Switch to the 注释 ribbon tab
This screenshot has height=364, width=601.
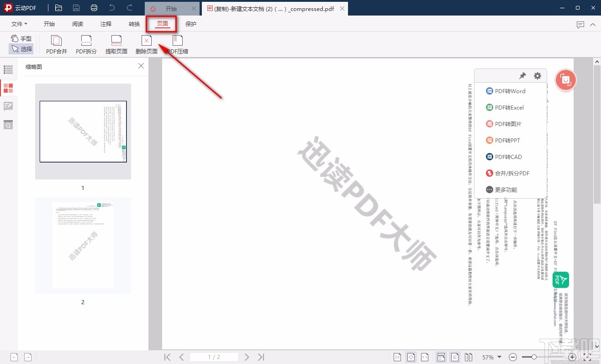(106, 24)
